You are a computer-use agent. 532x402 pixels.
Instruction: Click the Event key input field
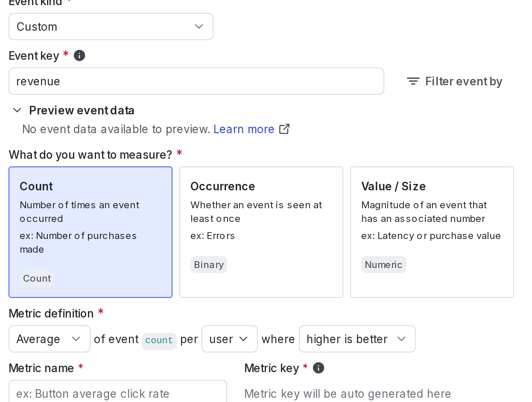pyautogui.click(x=196, y=81)
